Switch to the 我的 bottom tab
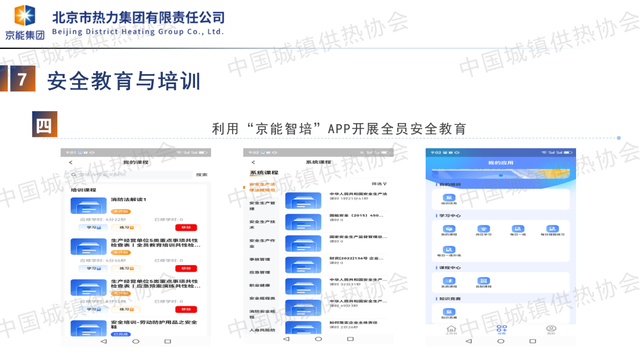The height and width of the screenshot is (363, 644). (551, 330)
